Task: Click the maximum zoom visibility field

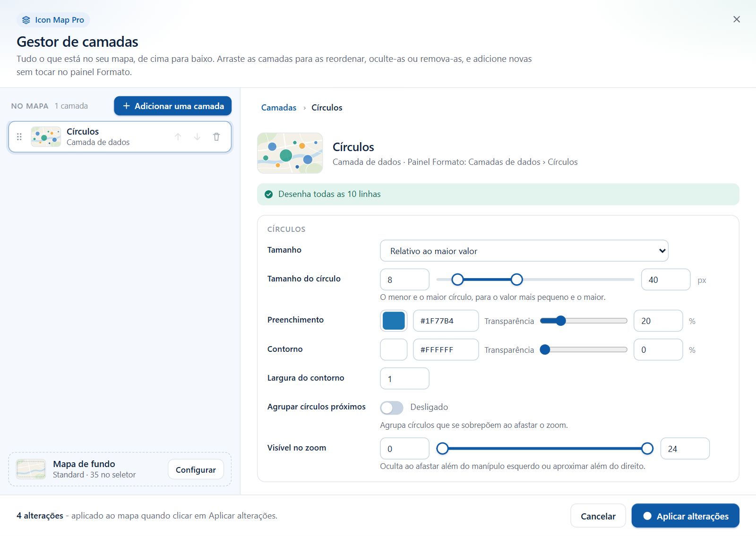Action: (685, 448)
